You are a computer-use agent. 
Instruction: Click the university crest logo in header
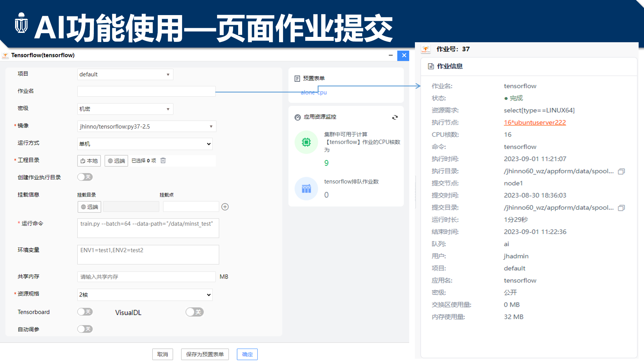tap(21, 23)
